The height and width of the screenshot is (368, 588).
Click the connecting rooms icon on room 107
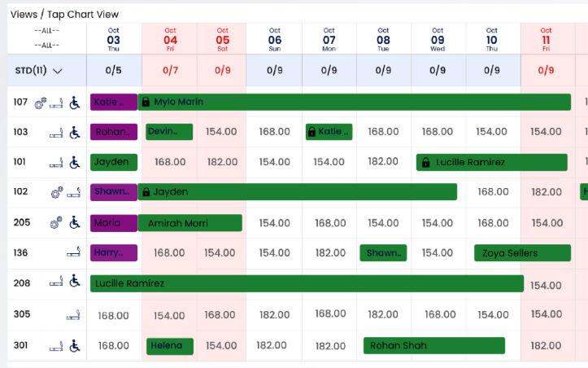(x=41, y=103)
